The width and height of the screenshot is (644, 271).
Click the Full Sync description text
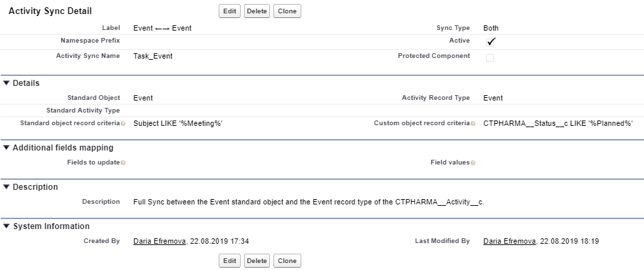click(x=308, y=202)
